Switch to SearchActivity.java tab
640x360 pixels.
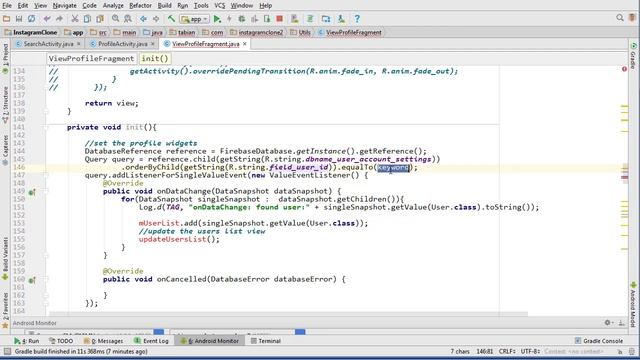[x=49, y=44]
